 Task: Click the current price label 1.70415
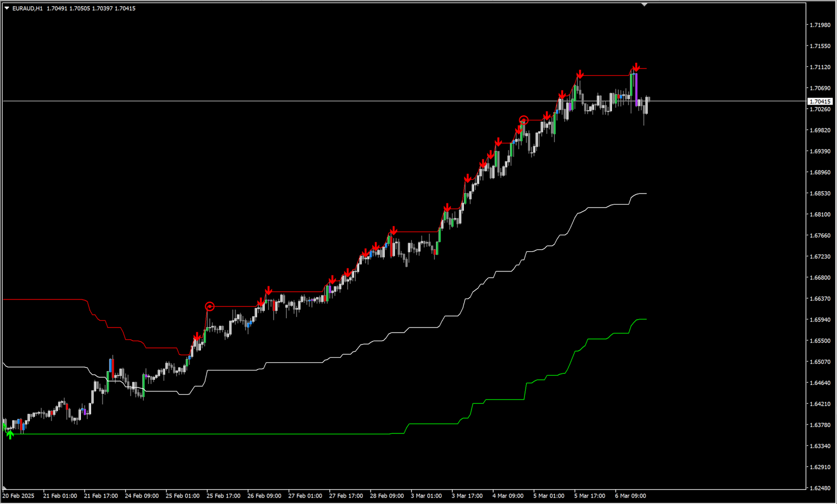coord(820,101)
